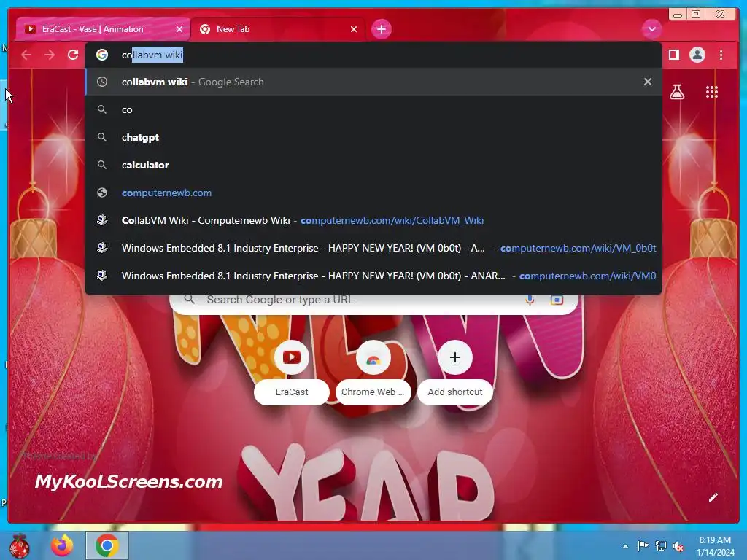This screenshot has width=747, height=560.
Task: Click the Chrome taskbar icon
Action: point(107,545)
